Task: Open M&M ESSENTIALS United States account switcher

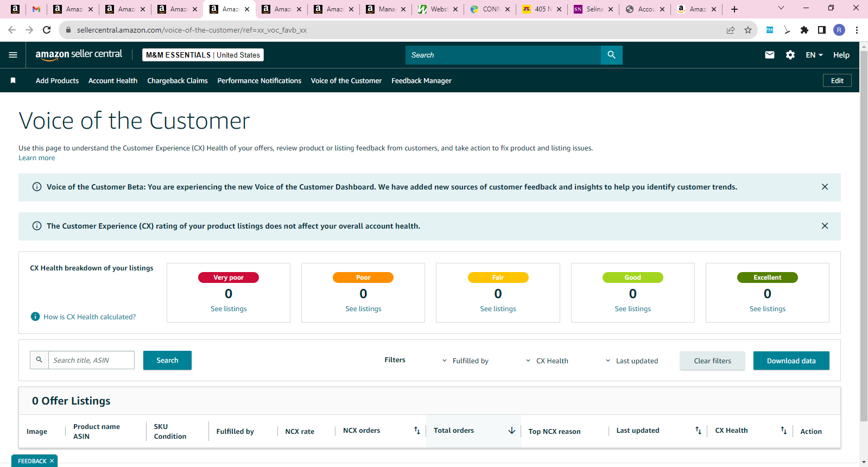Action: 203,55
